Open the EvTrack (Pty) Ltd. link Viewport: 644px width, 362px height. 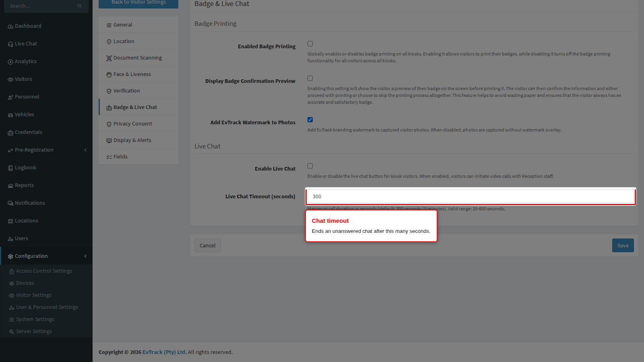coord(164,352)
